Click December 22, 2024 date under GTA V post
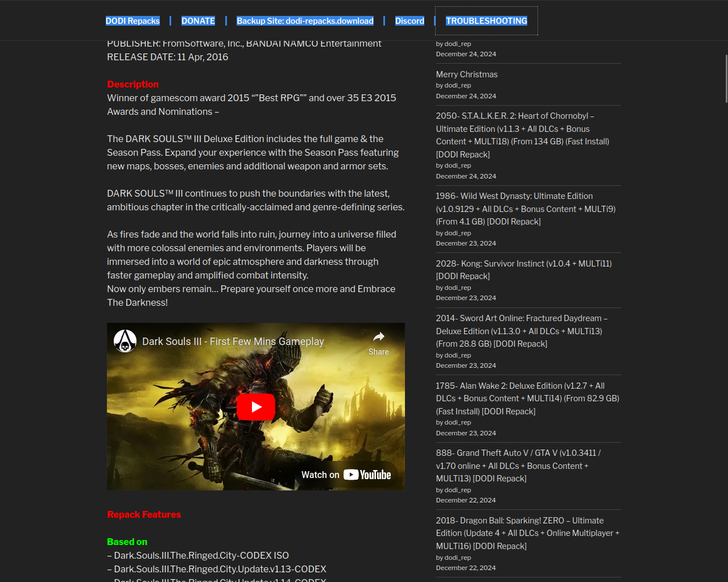The height and width of the screenshot is (582, 728). (466, 500)
